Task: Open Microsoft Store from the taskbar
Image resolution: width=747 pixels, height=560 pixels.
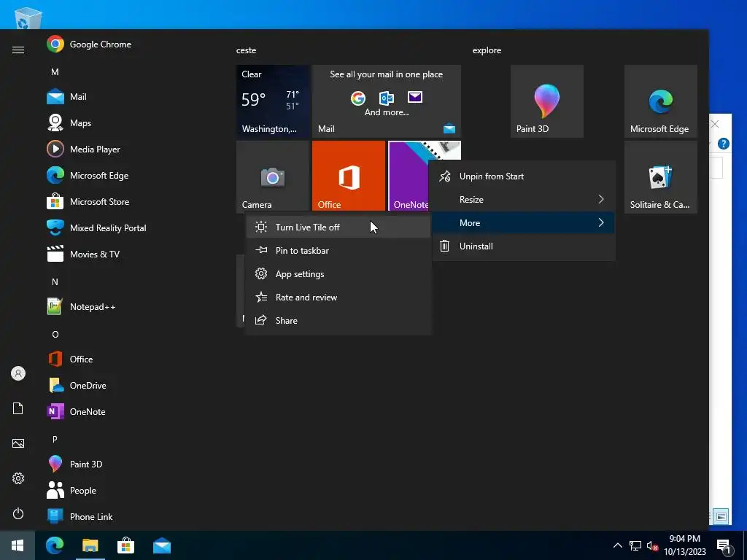Action: tap(125, 545)
